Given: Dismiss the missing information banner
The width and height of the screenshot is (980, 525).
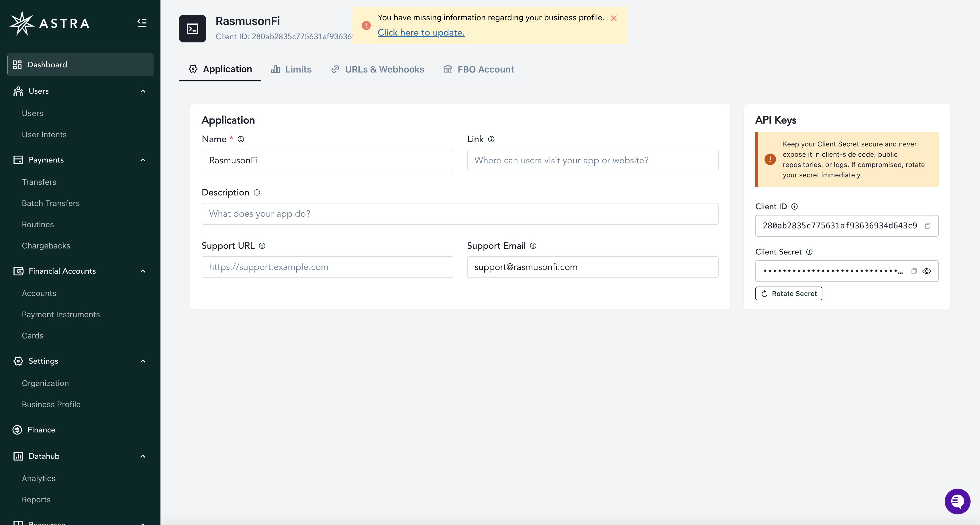Looking at the screenshot, I should coord(614,18).
